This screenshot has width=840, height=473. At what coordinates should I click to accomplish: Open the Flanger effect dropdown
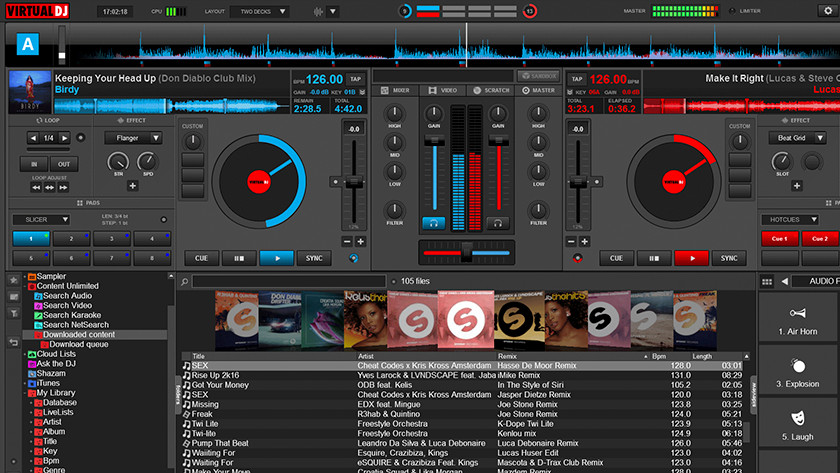tap(133, 138)
